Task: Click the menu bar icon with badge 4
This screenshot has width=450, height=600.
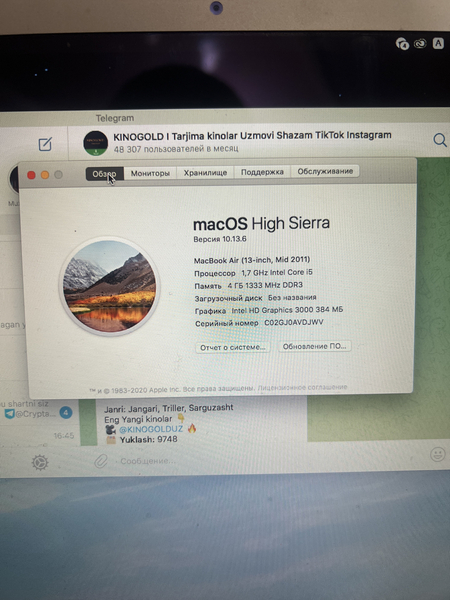Action: 402,44
